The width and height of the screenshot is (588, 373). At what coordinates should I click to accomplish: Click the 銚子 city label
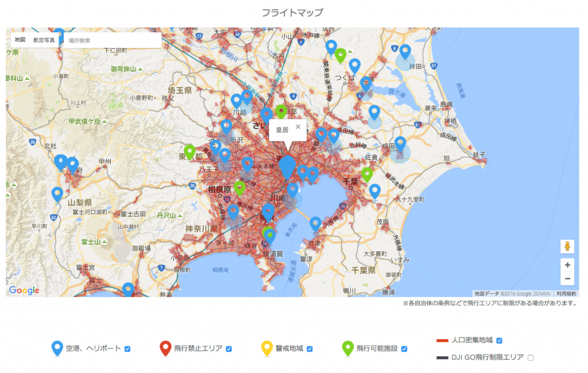click(x=479, y=154)
